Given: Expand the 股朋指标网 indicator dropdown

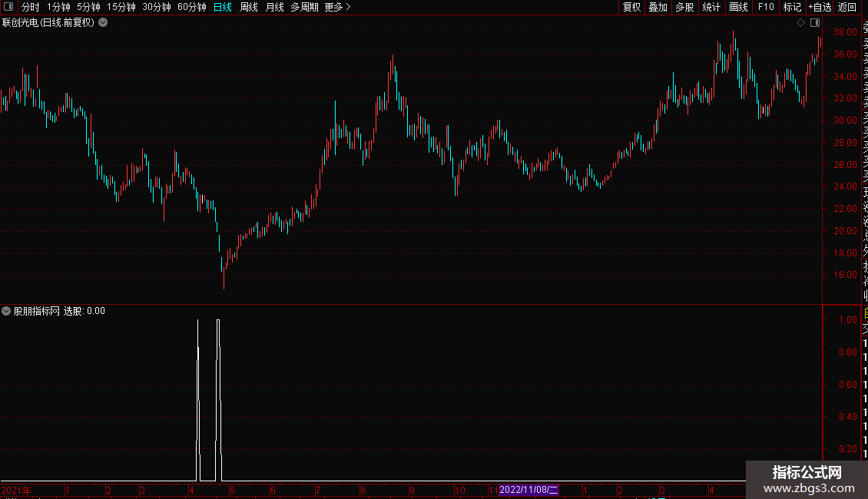Looking at the screenshot, I should pos(6,311).
